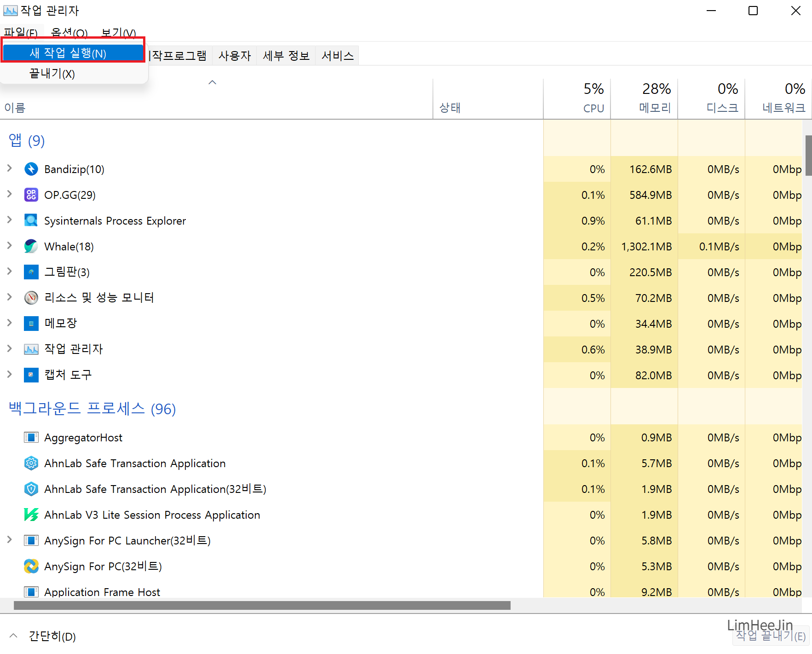Viewport: 812px width, 654px height.
Task: Expand the 메모장 process row
Action: (10, 323)
